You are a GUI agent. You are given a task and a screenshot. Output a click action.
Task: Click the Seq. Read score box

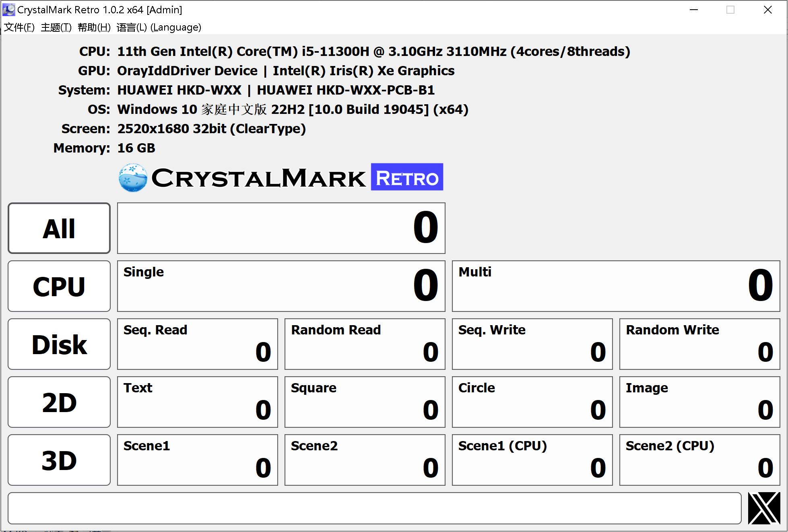point(198,344)
